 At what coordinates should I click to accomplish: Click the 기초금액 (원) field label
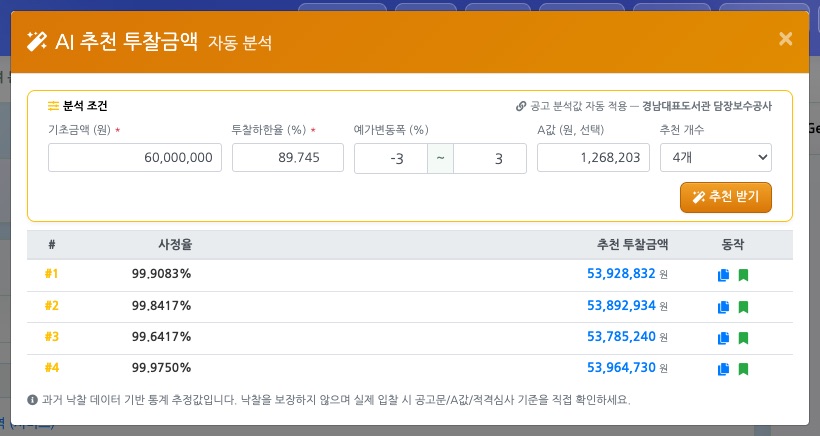(x=79, y=130)
